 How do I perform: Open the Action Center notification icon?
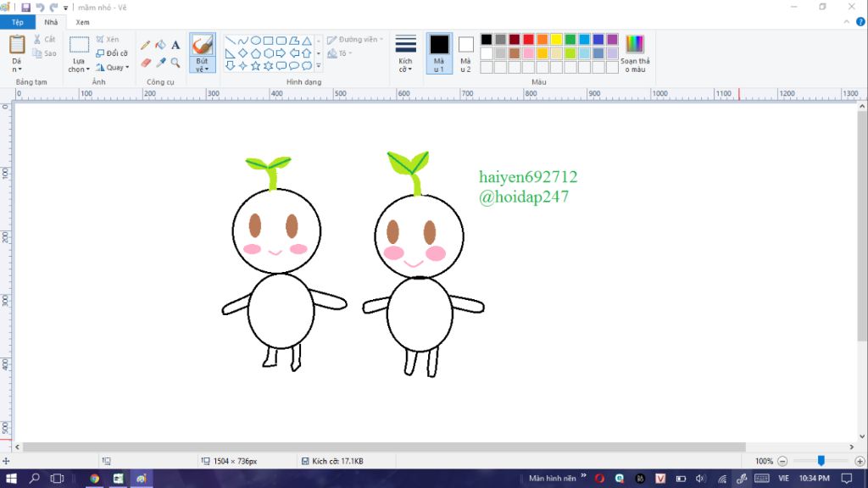(847, 479)
